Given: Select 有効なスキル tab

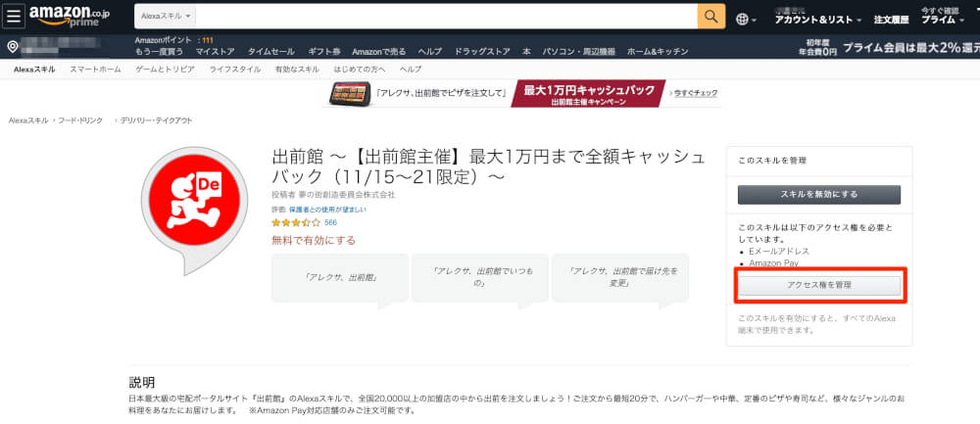Looking at the screenshot, I should 297,70.
